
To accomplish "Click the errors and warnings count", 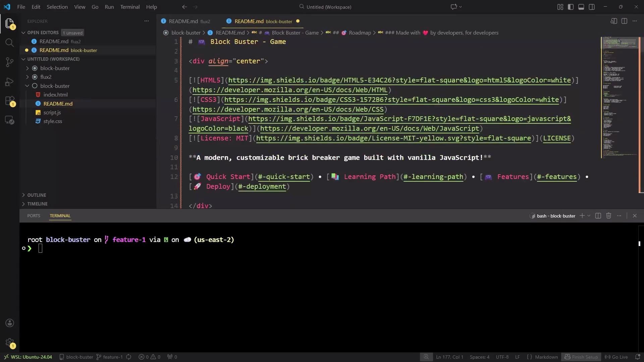I will pos(150,357).
